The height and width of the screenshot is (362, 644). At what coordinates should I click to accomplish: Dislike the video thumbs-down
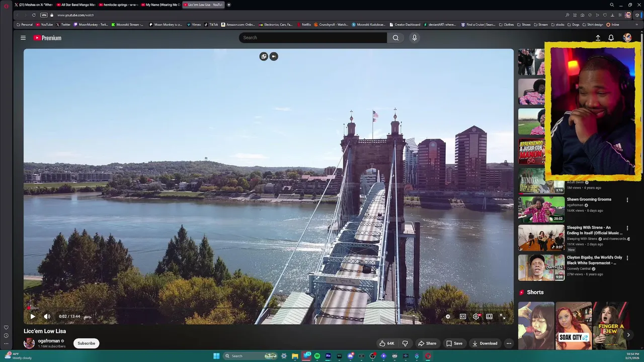click(x=405, y=343)
